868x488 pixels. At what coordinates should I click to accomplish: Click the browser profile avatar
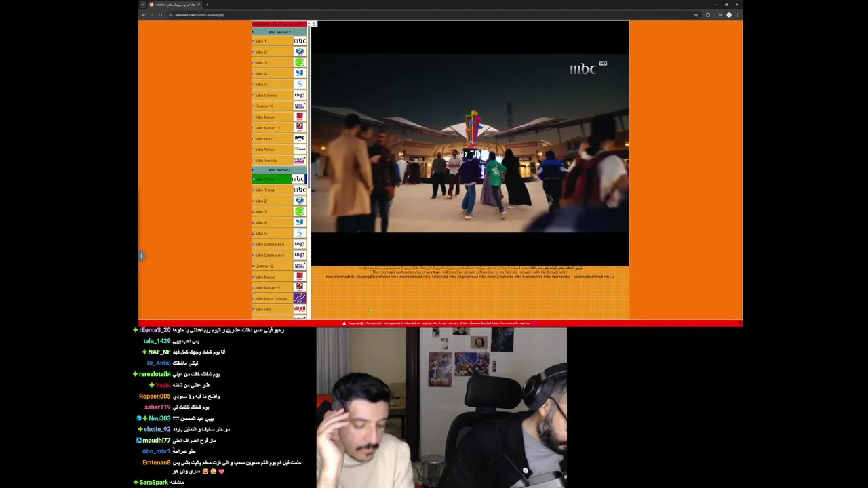729,15
